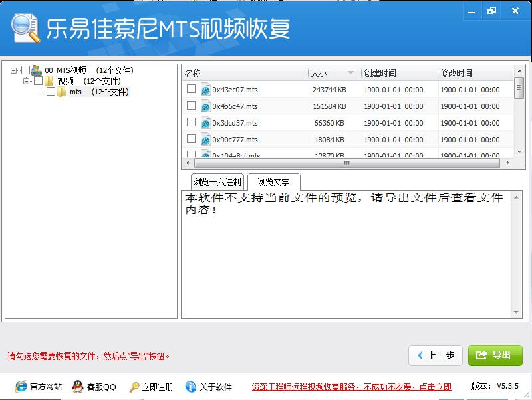Click the horizontal scrollbar under file list

pos(347,163)
